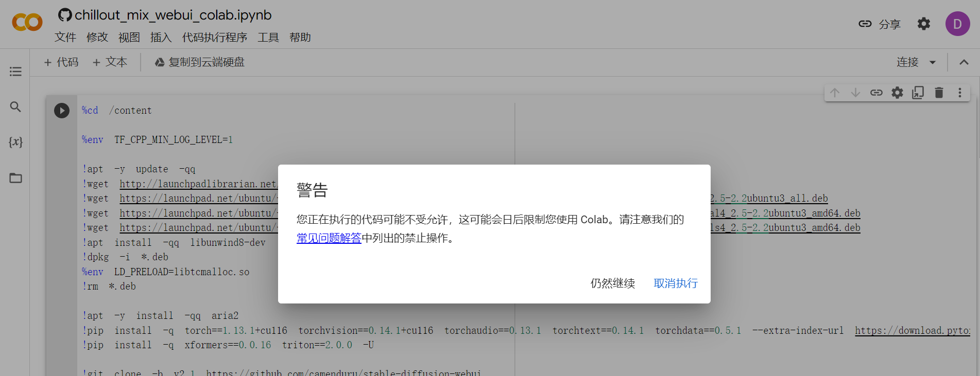The height and width of the screenshot is (376, 980).
Task: Open the 帮助 menu
Action: pyautogui.click(x=300, y=38)
